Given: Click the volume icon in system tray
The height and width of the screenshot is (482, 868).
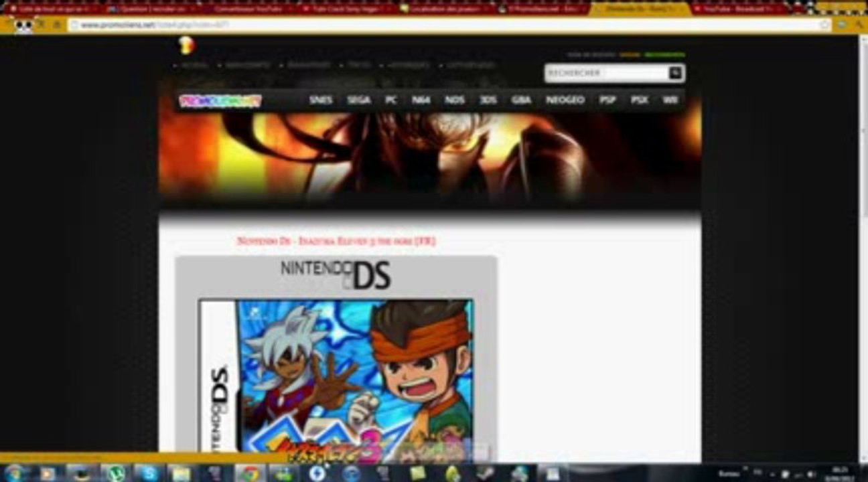Looking at the screenshot, I should point(811,474).
